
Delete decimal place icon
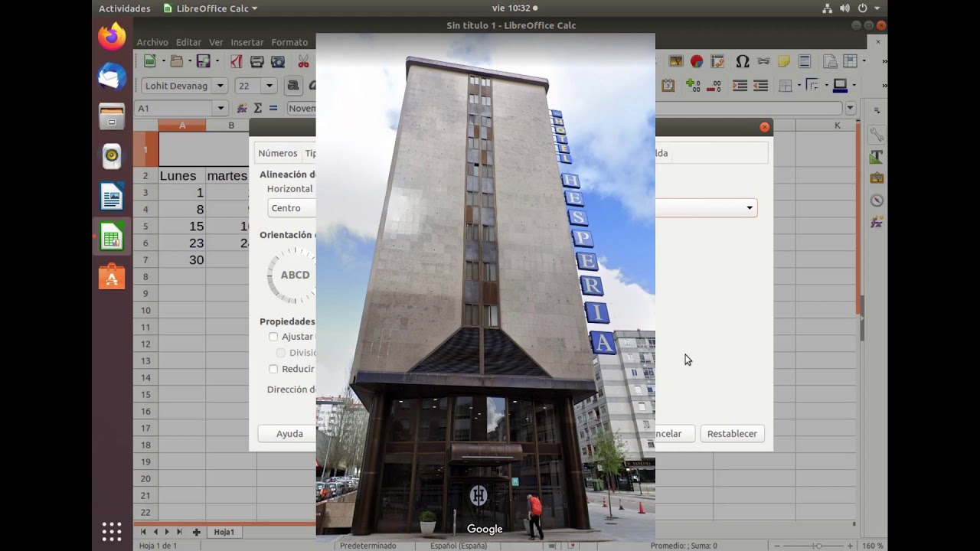(x=714, y=86)
